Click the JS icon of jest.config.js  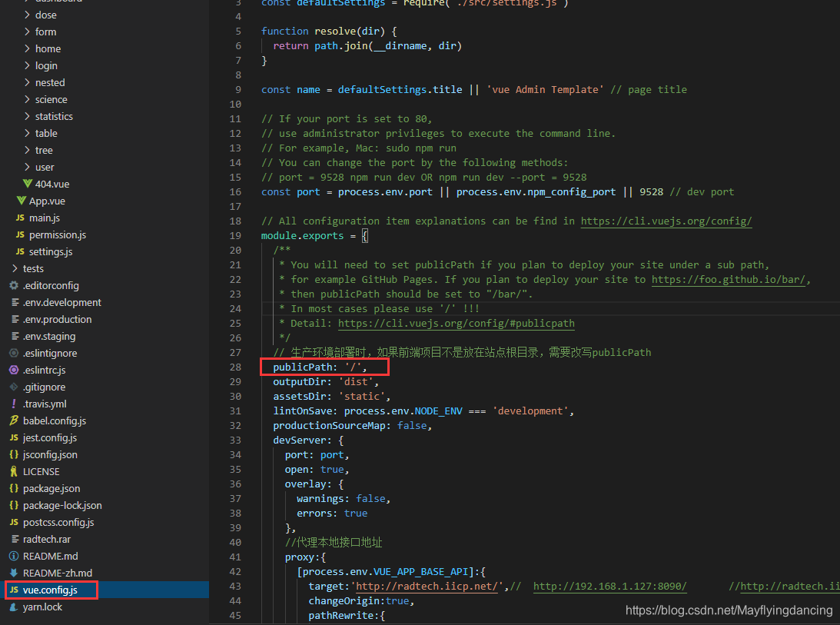(x=14, y=438)
